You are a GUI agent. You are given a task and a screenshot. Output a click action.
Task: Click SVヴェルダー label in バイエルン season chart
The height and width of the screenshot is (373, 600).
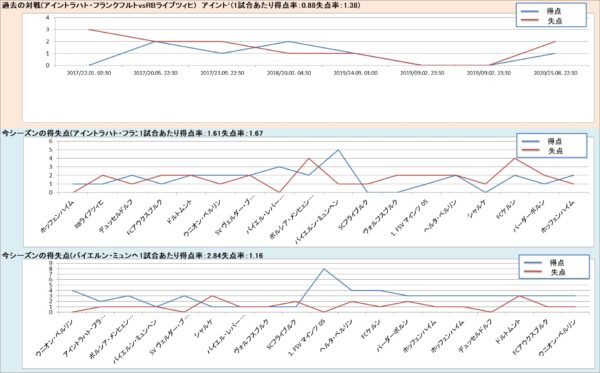(x=170, y=336)
